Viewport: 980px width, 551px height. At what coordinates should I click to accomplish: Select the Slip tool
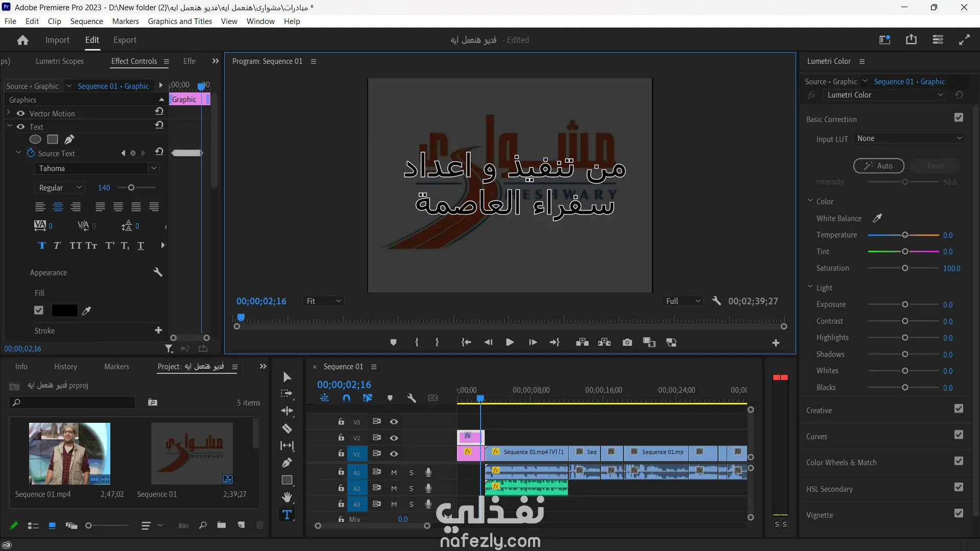287,446
